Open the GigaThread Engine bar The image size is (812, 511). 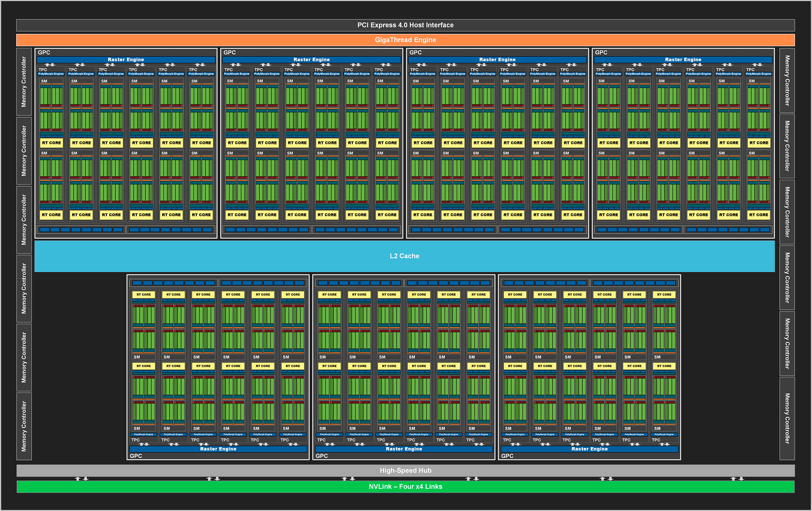point(406,40)
